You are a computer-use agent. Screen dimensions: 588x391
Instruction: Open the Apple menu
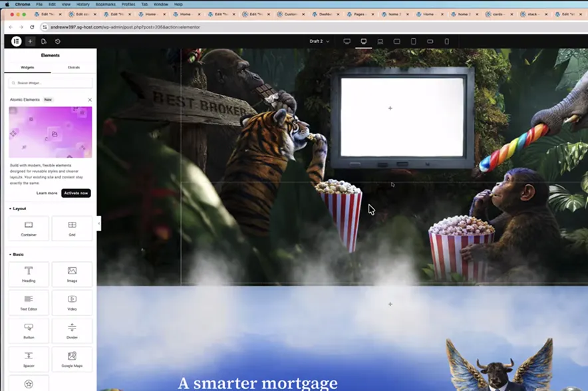pyautogui.click(x=7, y=4)
